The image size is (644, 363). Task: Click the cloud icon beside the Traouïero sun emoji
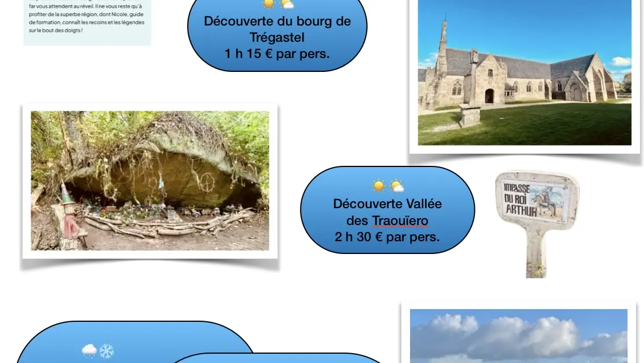(x=396, y=186)
